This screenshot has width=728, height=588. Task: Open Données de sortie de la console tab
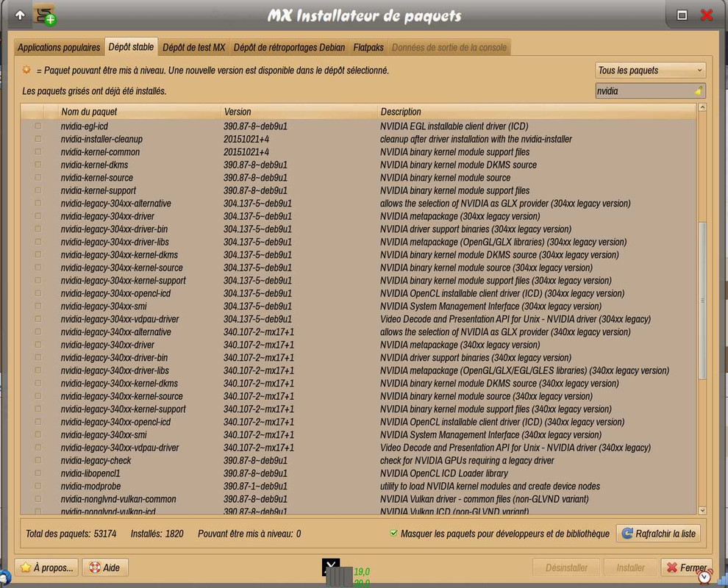449,47
